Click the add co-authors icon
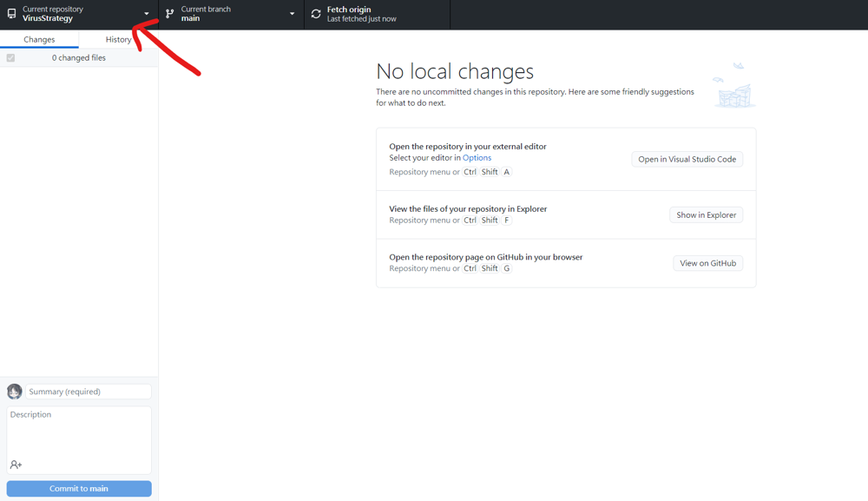 [x=16, y=465]
